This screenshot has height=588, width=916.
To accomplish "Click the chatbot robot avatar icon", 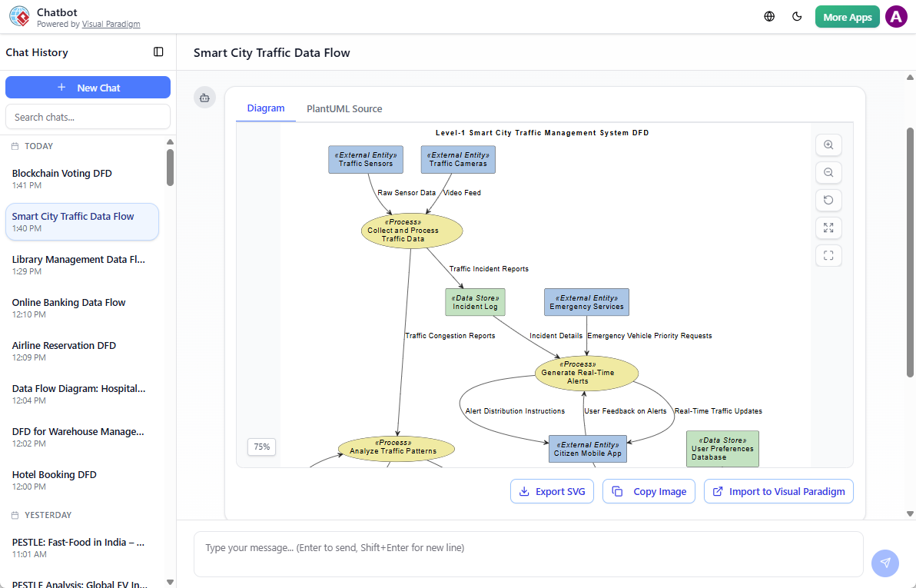I will [x=204, y=98].
